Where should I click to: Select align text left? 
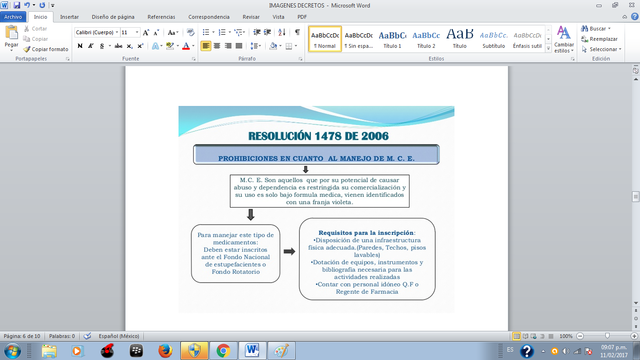(206, 46)
